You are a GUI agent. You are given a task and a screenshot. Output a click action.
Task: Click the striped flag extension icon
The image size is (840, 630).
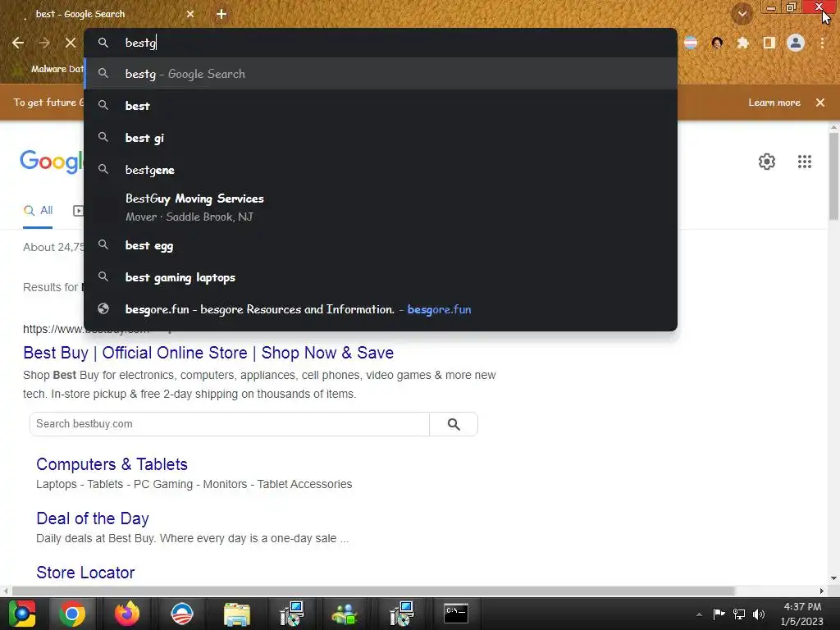[x=691, y=43]
